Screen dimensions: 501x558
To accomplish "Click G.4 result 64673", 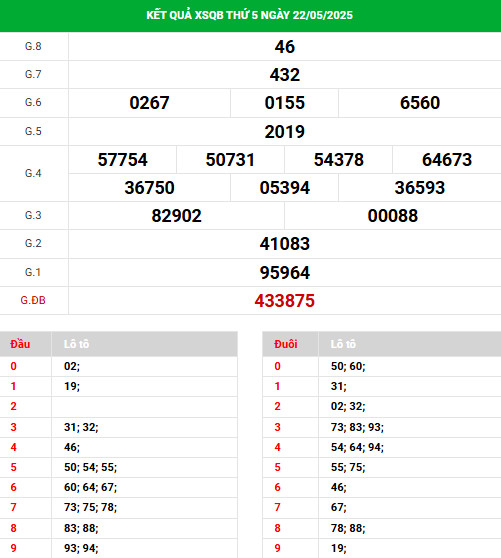I will (x=447, y=159).
